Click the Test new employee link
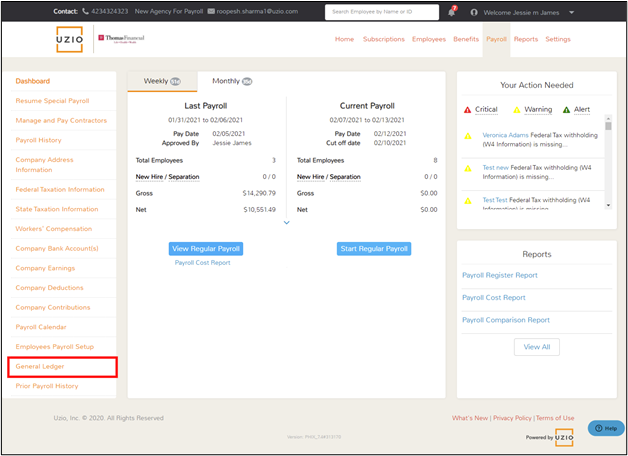 tap(496, 168)
